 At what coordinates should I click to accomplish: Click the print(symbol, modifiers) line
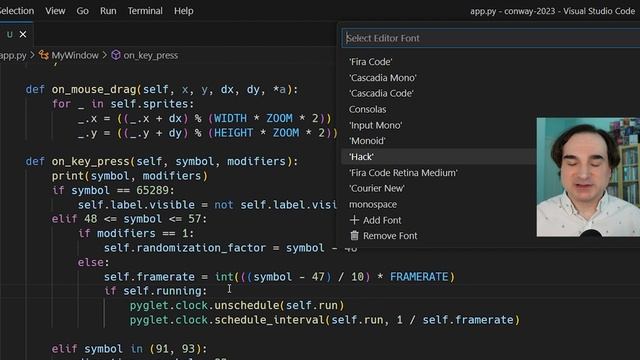(130, 176)
